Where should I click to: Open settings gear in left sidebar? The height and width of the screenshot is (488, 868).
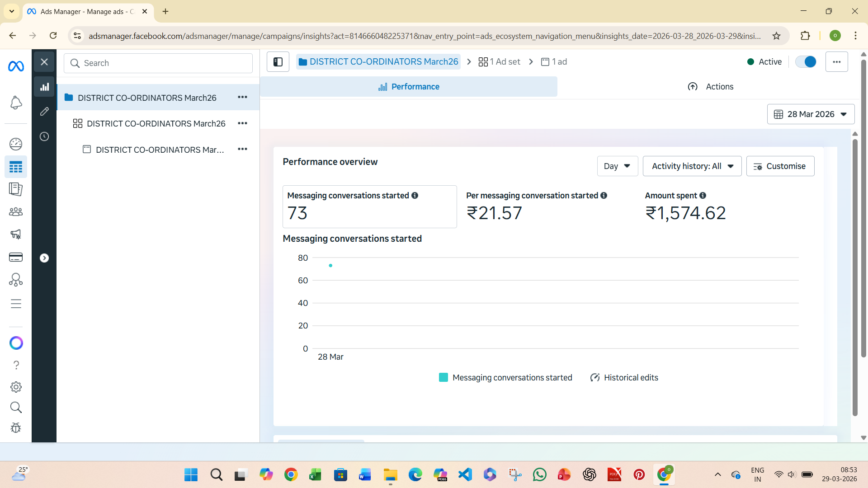tap(16, 387)
